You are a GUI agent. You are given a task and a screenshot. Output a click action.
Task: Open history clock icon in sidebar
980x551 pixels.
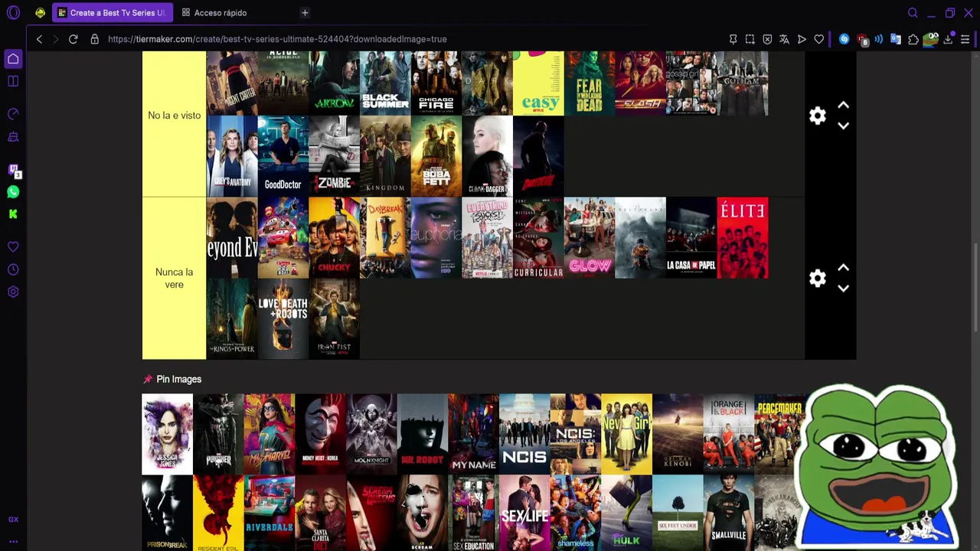coord(13,269)
